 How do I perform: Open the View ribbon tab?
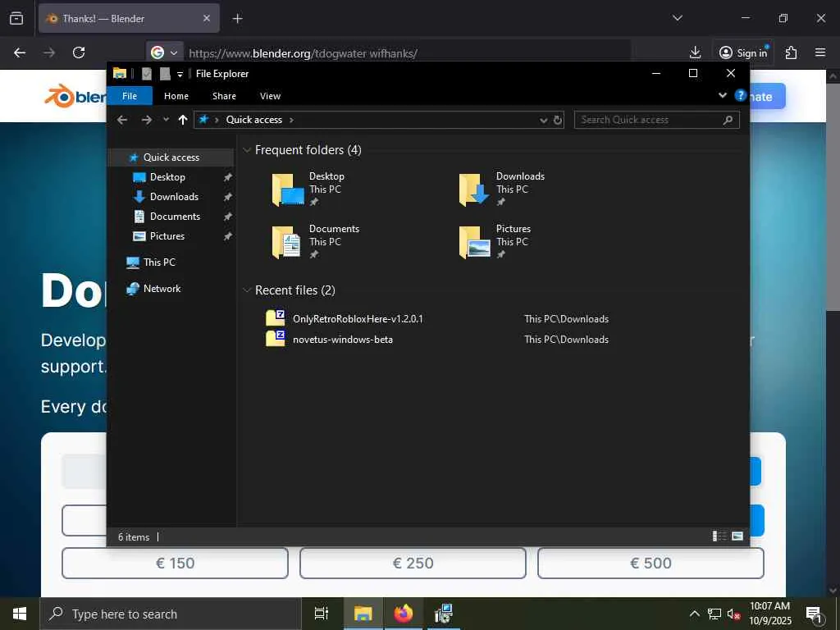(x=270, y=96)
